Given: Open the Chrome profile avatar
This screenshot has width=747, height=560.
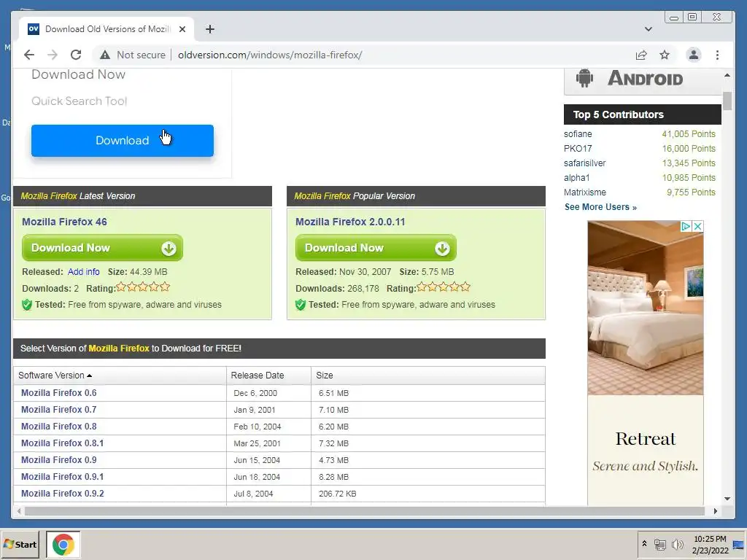Looking at the screenshot, I should pyautogui.click(x=694, y=55).
